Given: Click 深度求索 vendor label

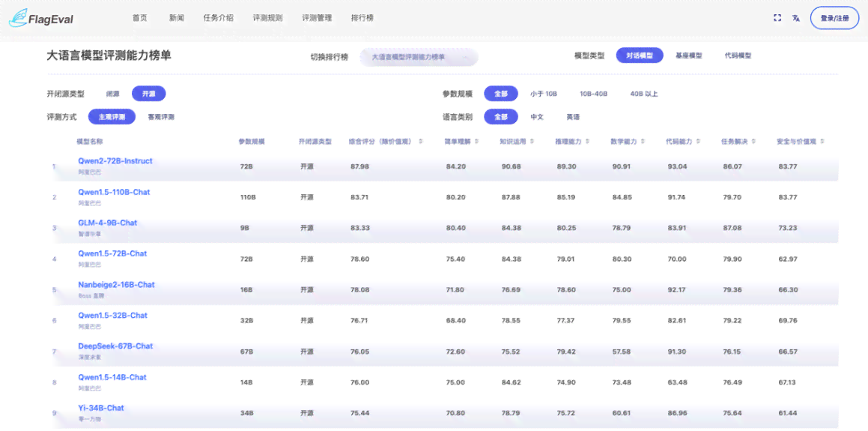Looking at the screenshot, I should [90, 358].
